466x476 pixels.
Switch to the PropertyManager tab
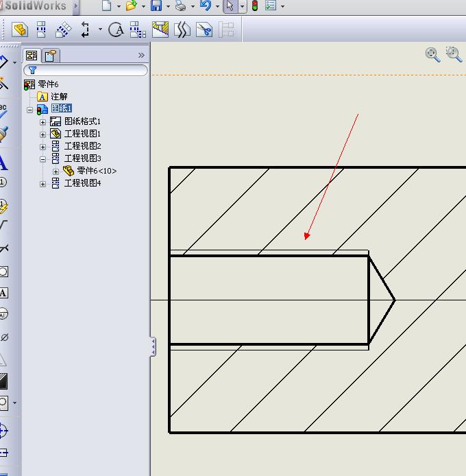point(50,56)
